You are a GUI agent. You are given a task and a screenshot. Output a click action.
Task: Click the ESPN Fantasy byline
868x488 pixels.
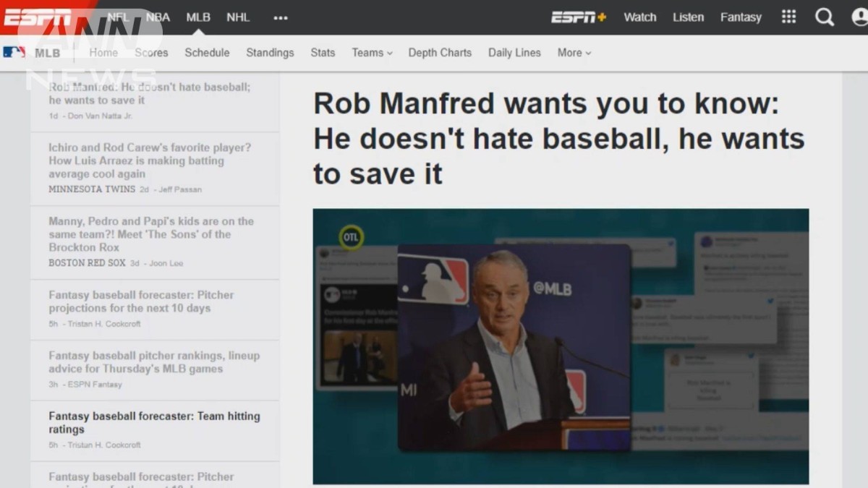[x=95, y=385]
